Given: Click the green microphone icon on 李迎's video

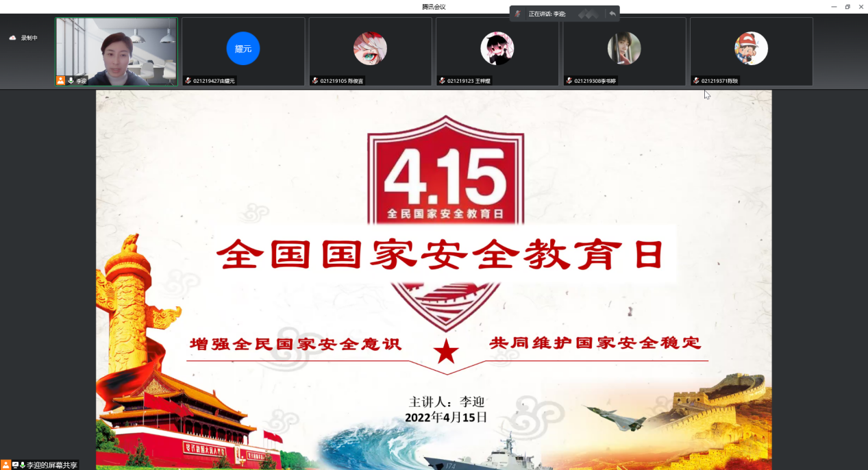Looking at the screenshot, I should [x=71, y=81].
